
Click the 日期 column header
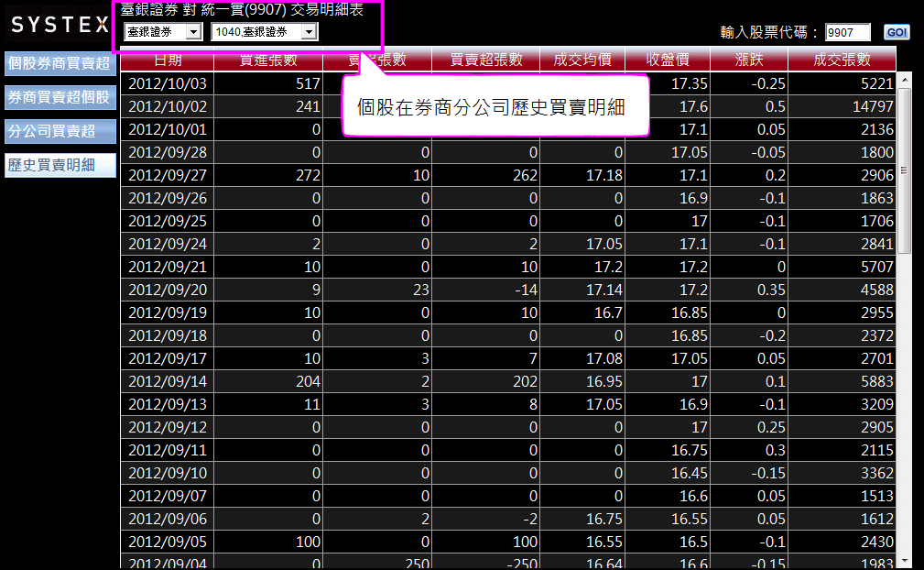coord(167,60)
